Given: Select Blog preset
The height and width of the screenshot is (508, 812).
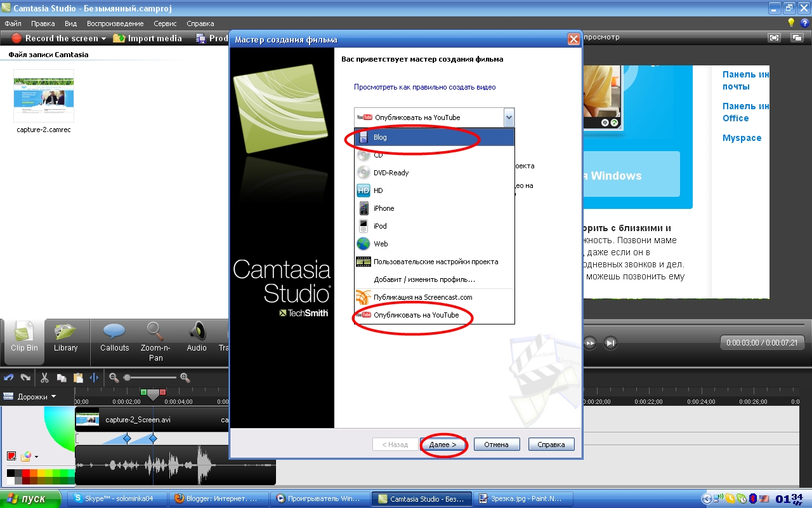Looking at the screenshot, I should [435, 137].
